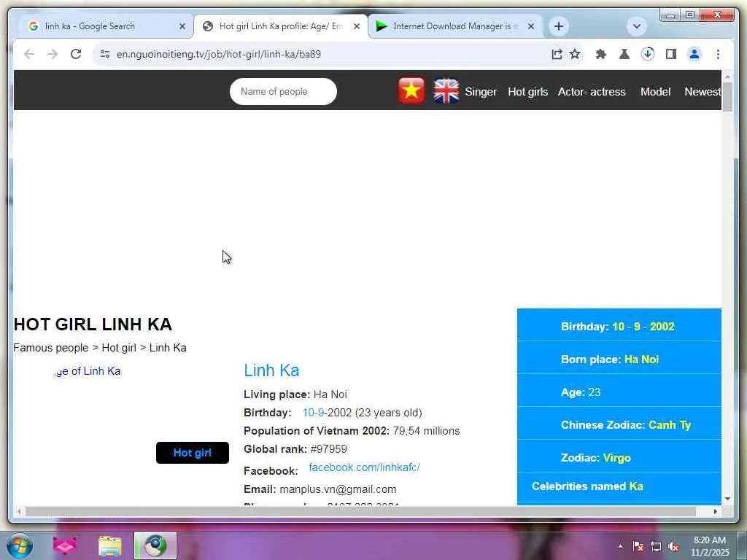
Task: Open the profile avatar menu
Action: coord(694,54)
